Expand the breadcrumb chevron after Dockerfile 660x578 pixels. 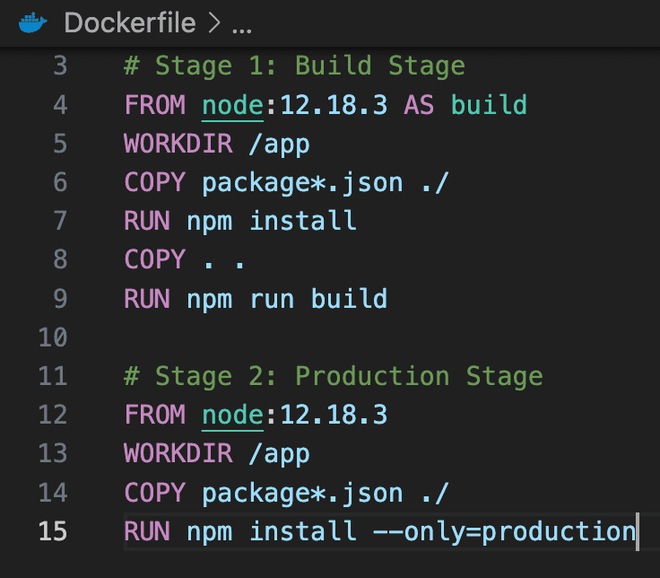pos(214,23)
